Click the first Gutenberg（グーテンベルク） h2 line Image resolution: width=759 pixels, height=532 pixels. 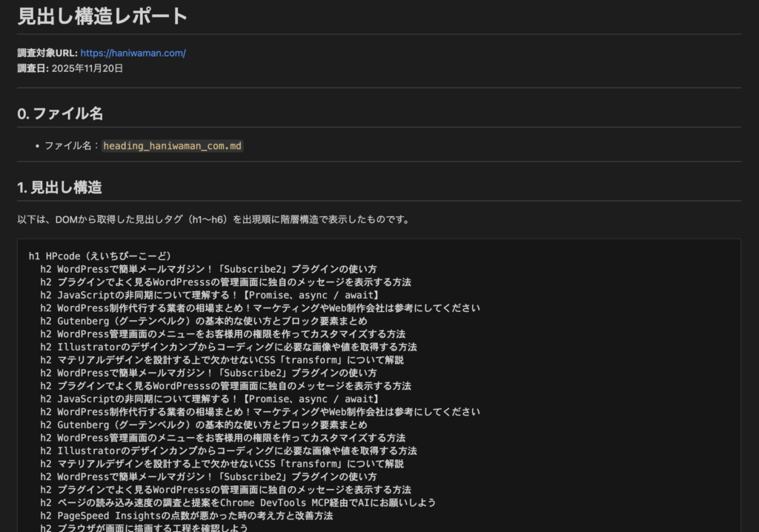click(x=204, y=321)
